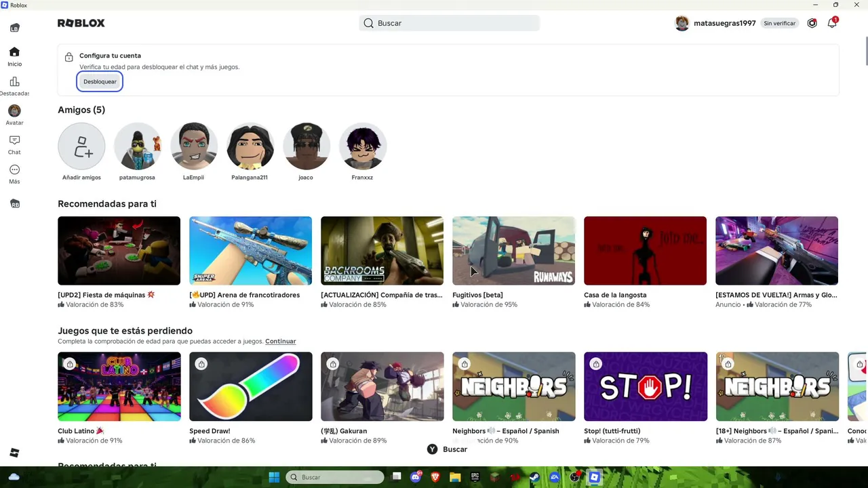This screenshot has height=488, width=868.
Task: Open matasuegras1997 profile from header
Action: point(715,23)
